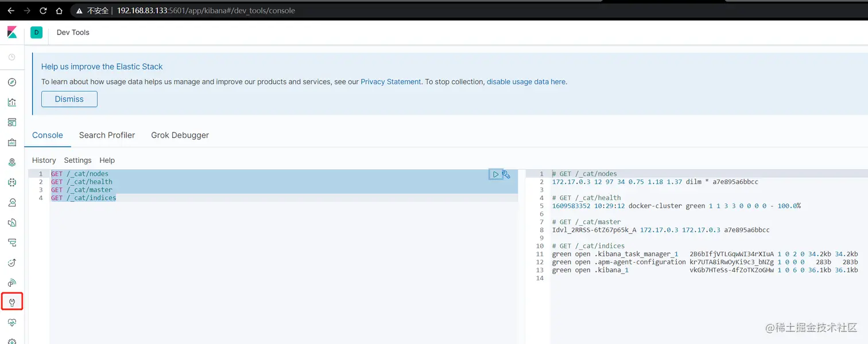Open the History menu item
The width and height of the screenshot is (868, 344).
[44, 161]
